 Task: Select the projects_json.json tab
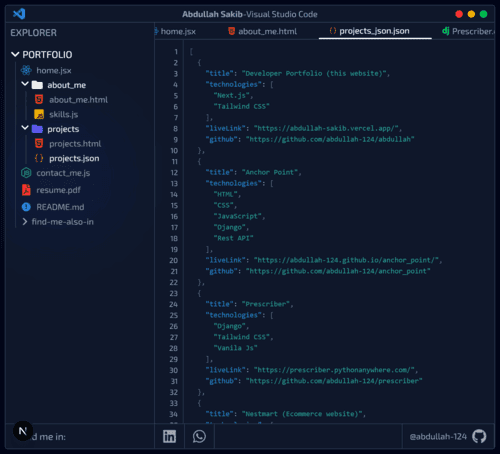(375, 31)
